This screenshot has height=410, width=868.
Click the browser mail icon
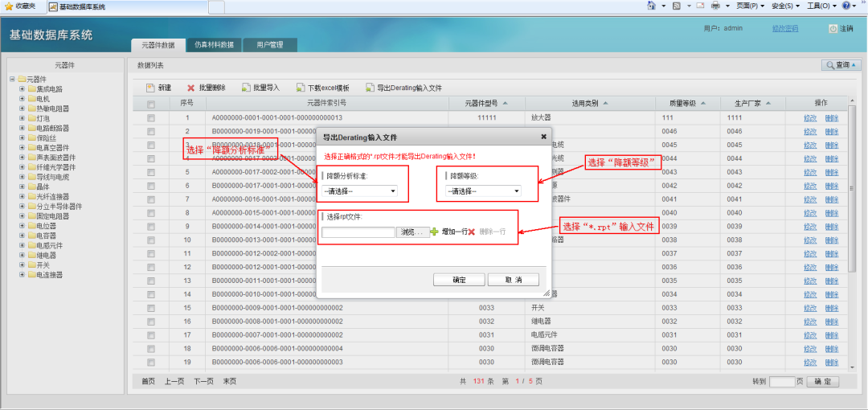pos(700,6)
